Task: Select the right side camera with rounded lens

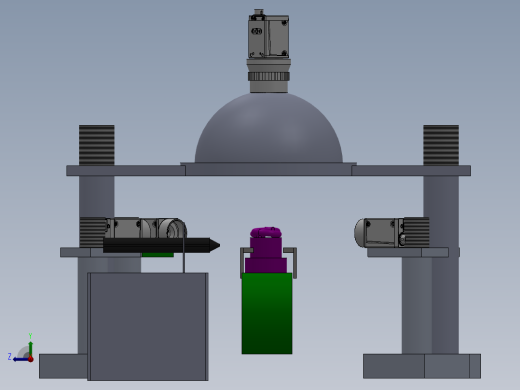Action: 378,233
